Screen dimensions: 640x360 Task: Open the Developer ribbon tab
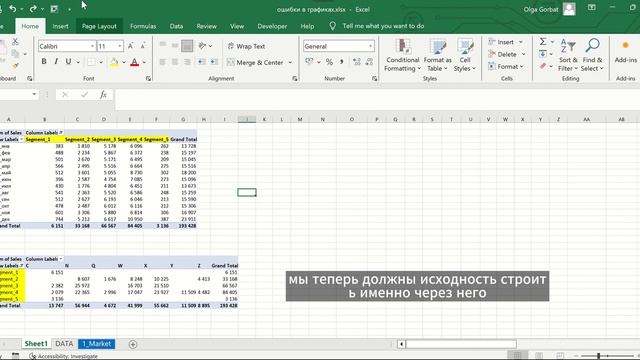(x=272, y=26)
